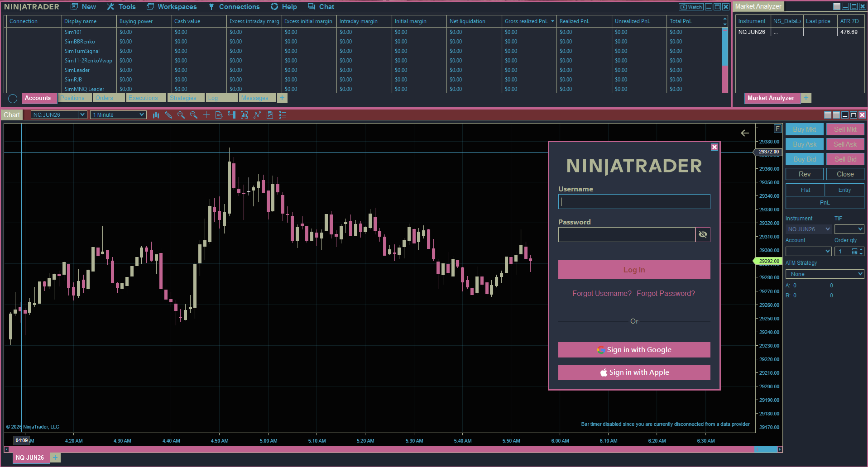This screenshot has height=467, width=868.
Task: Click the chart horizontal scrollbar
Action: click(393, 449)
